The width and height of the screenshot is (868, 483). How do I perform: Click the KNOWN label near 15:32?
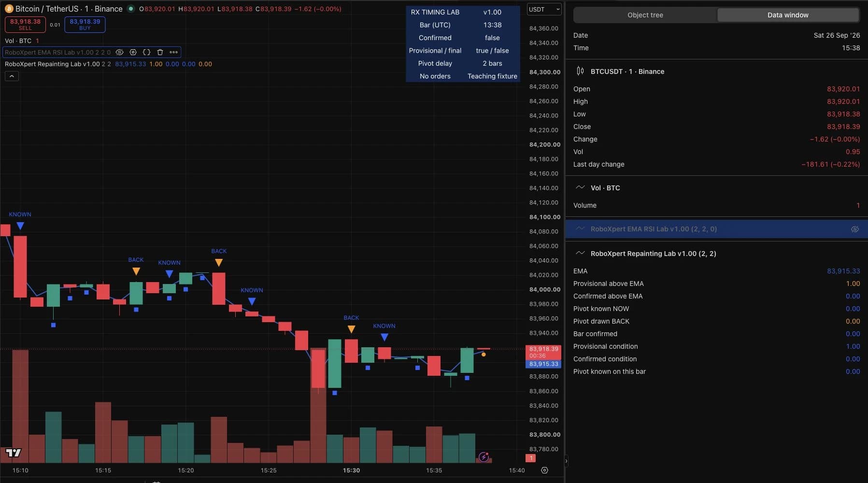pyautogui.click(x=384, y=326)
